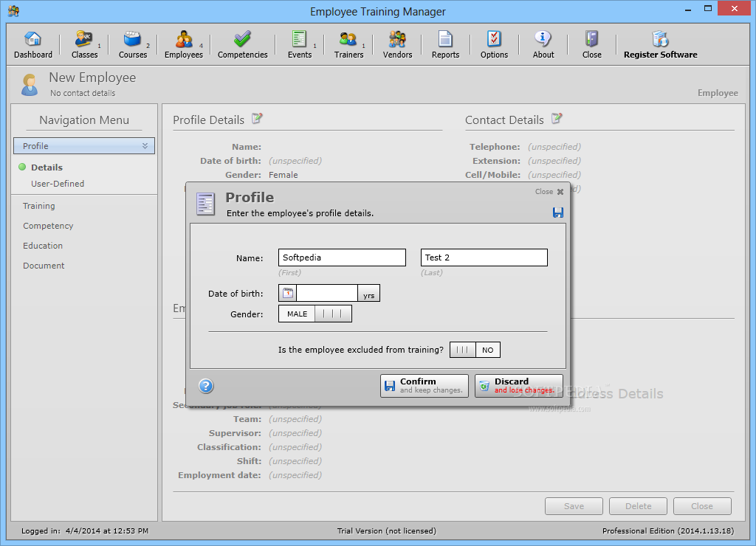Click the Close door icon in toolbar
This screenshot has height=546, width=756.
pos(591,38)
